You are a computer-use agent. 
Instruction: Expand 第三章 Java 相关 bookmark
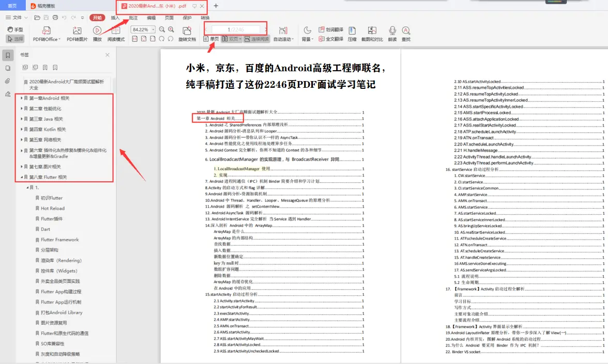click(22, 119)
